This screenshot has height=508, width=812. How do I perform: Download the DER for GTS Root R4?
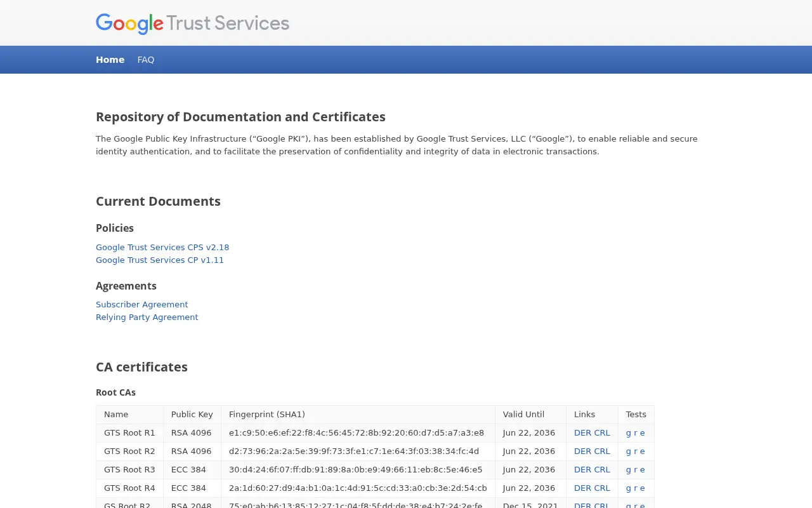[582, 488]
